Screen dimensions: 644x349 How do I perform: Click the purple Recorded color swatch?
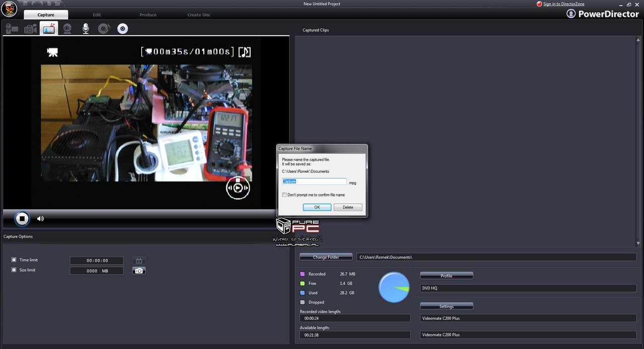pyautogui.click(x=302, y=274)
